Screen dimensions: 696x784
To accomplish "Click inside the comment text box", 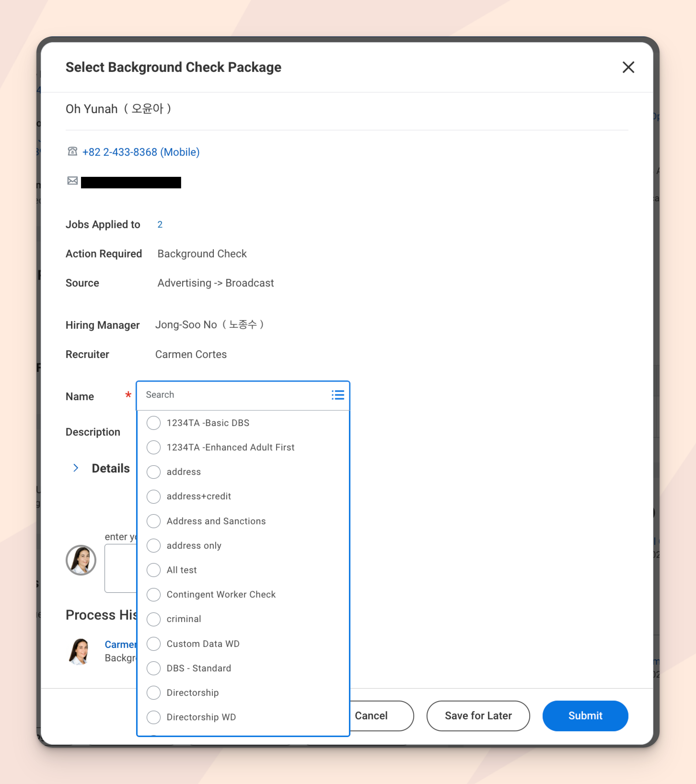I will pos(121,568).
